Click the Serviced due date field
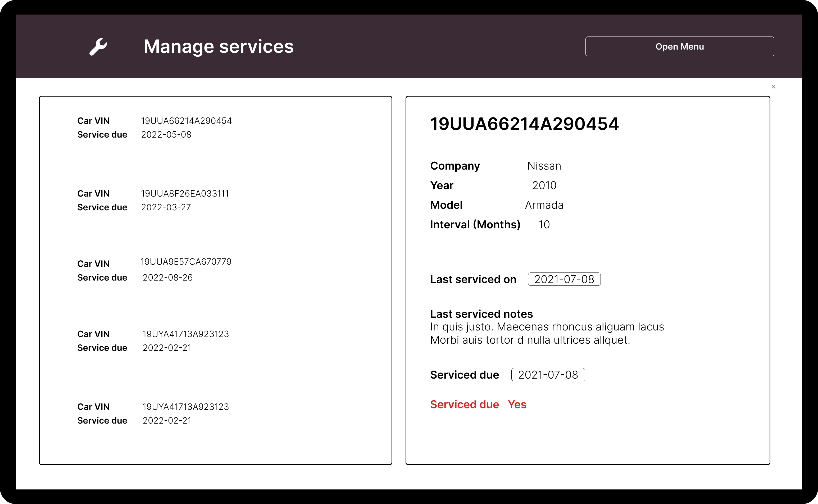Image resolution: width=818 pixels, height=504 pixels. point(548,374)
